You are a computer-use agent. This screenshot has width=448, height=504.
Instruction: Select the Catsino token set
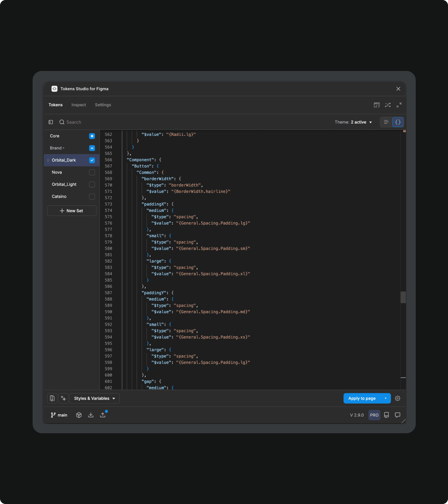[x=59, y=197]
